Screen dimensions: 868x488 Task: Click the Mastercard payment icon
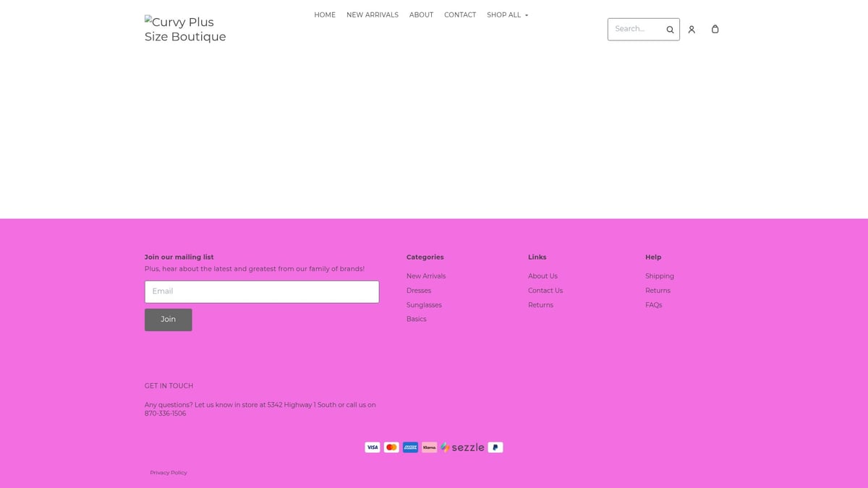click(391, 448)
